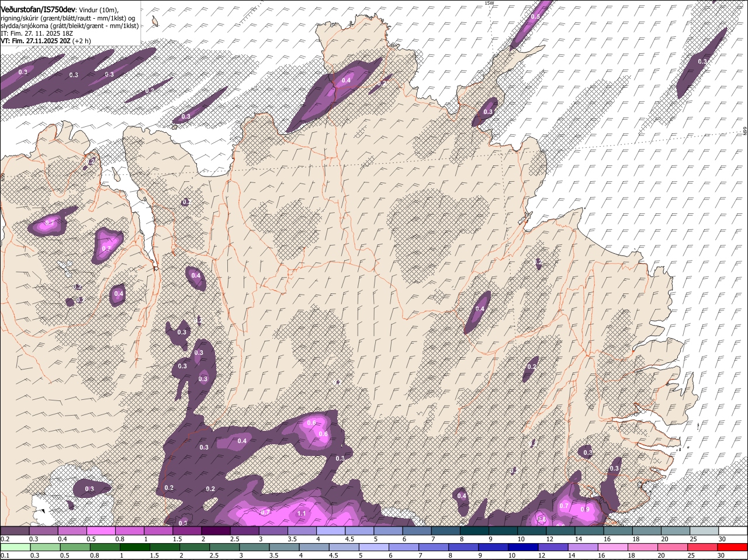
Task: Click the Veðurstofan/IS750dev title text
Action: pos(38,9)
